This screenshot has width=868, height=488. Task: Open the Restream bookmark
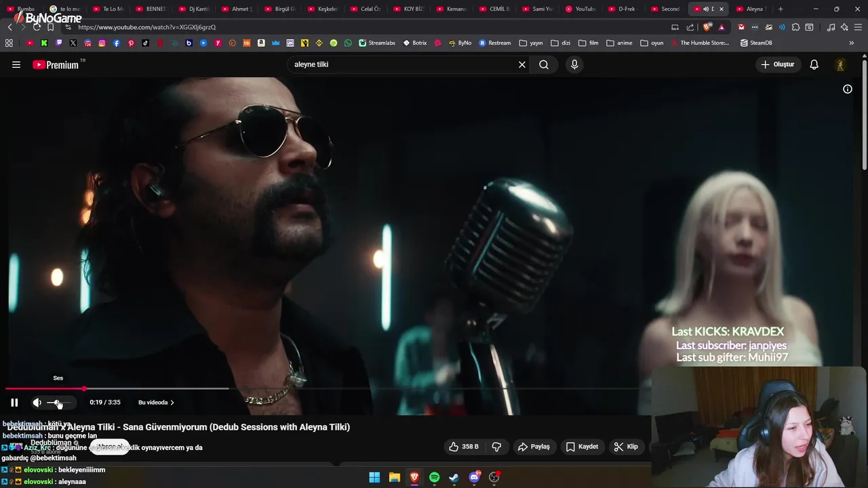495,43
